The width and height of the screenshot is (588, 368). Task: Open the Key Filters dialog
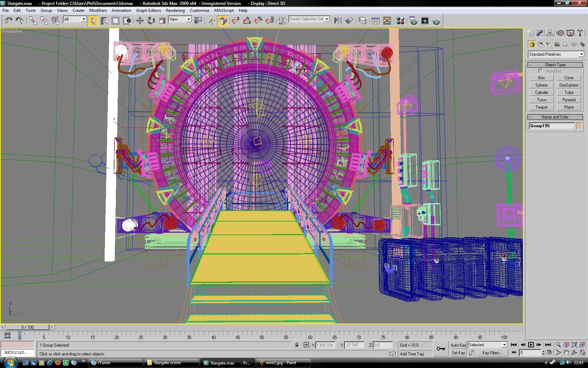492,353
